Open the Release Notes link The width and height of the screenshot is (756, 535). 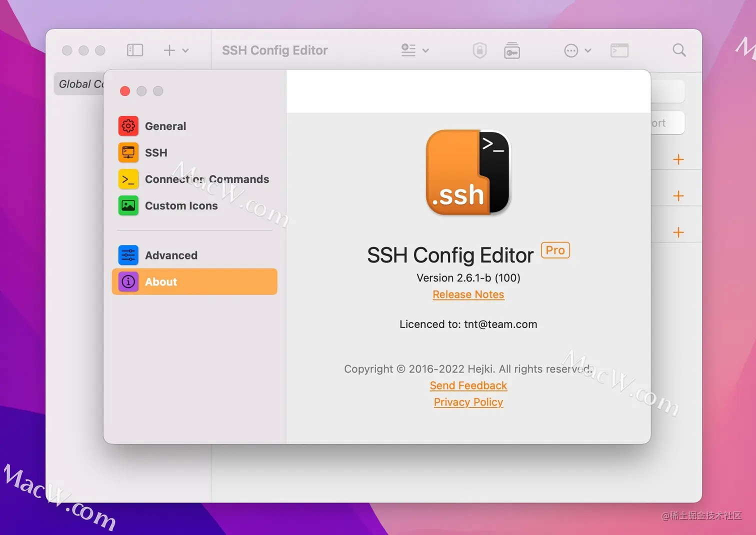pos(468,294)
